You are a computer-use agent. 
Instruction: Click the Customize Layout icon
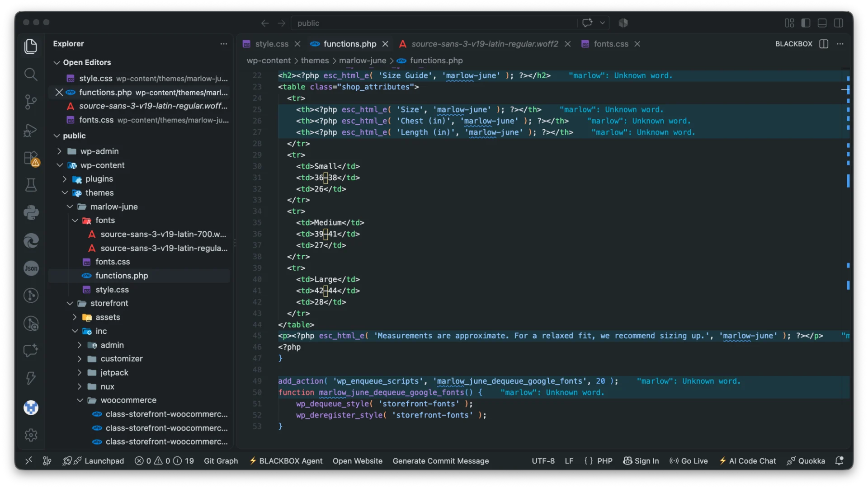[x=789, y=23]
